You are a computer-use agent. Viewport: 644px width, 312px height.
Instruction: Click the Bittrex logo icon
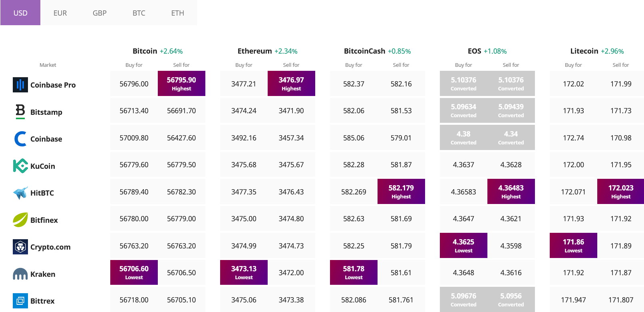tap(20, 301)
